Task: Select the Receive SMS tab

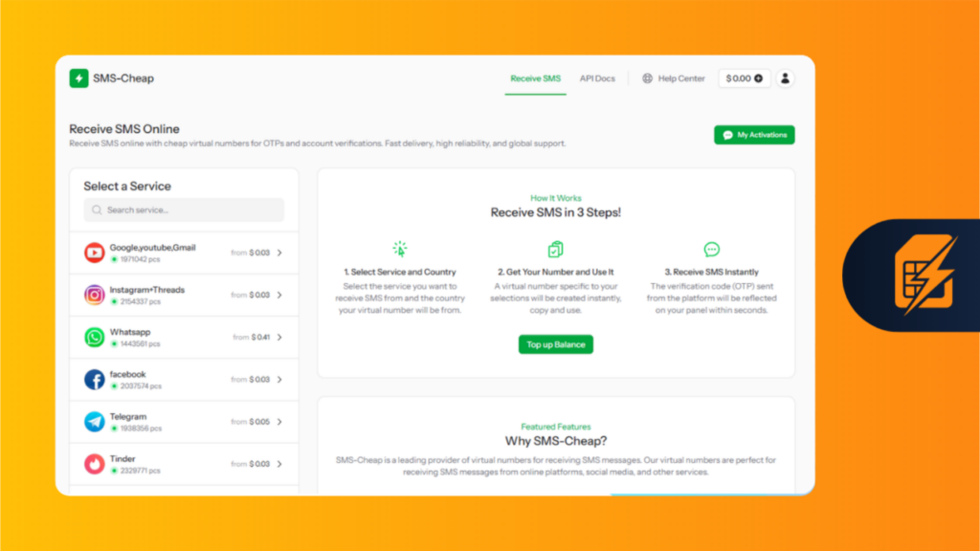Action: (x=535, y=78)
